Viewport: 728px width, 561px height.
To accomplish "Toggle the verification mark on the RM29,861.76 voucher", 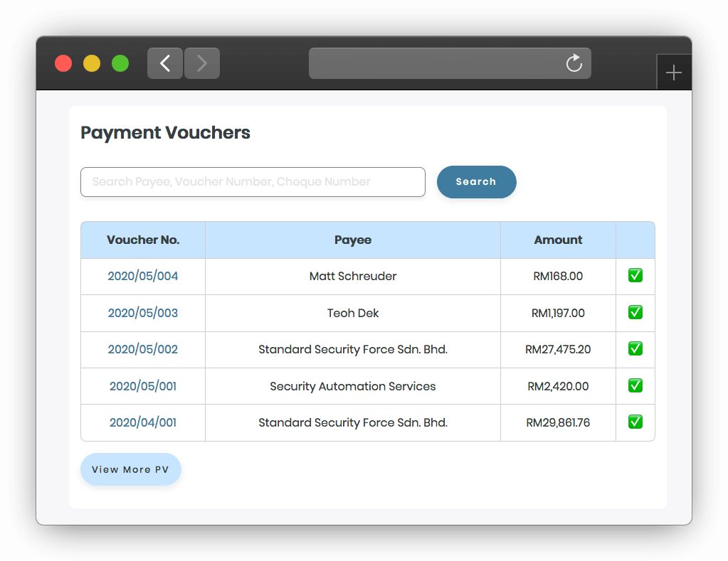I will [x=635, y=422].
